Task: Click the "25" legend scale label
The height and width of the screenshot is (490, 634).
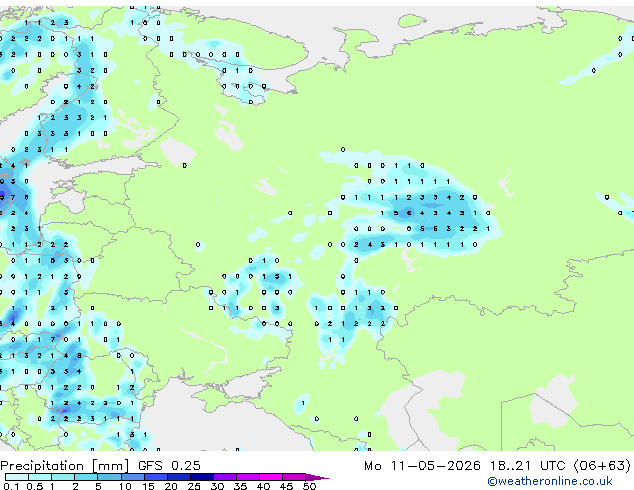Action: [x=194, y=486]
